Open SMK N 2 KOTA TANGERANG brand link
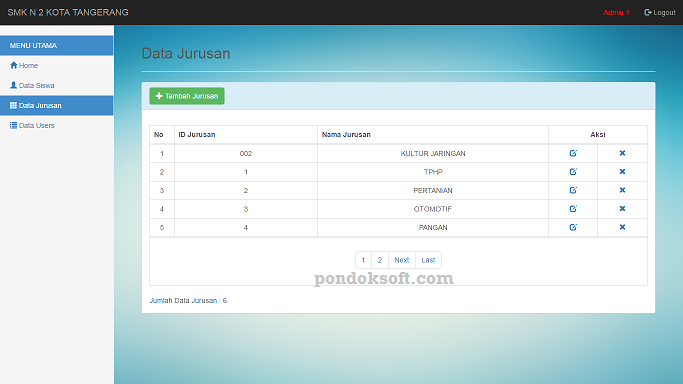This screenshot has height=384, width=683. click(x=68, y=12)
